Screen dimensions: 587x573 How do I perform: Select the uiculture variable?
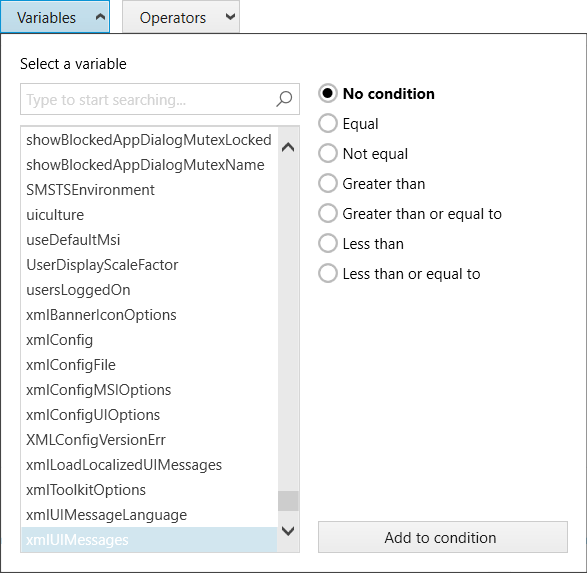pyautogui.click(x=149, y=215)
